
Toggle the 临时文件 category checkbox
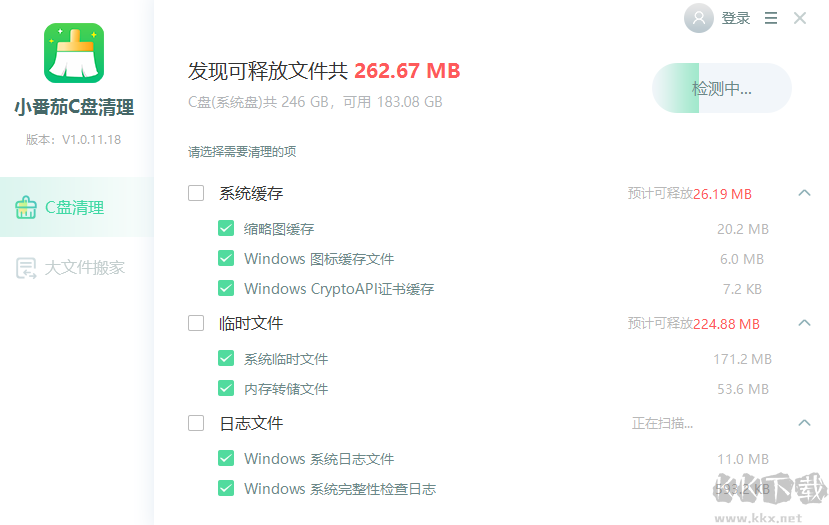tap(196, 323)
